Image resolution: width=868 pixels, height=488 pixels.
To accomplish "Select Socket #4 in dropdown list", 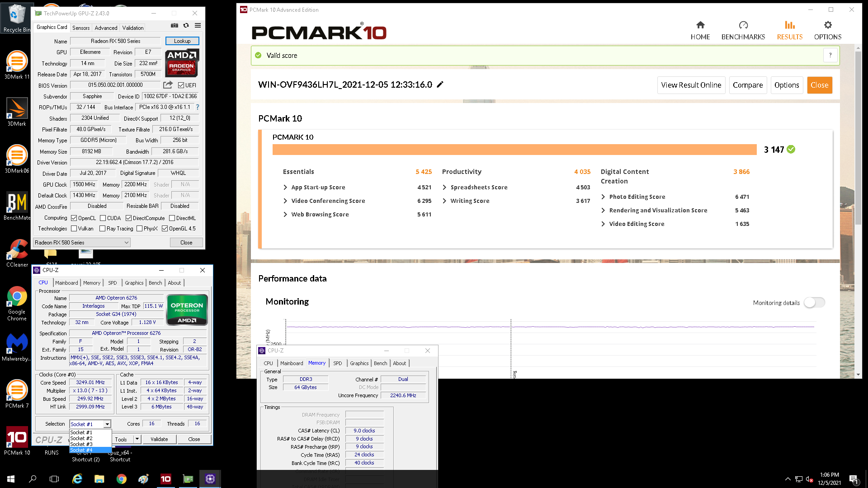I will (90, 450).
